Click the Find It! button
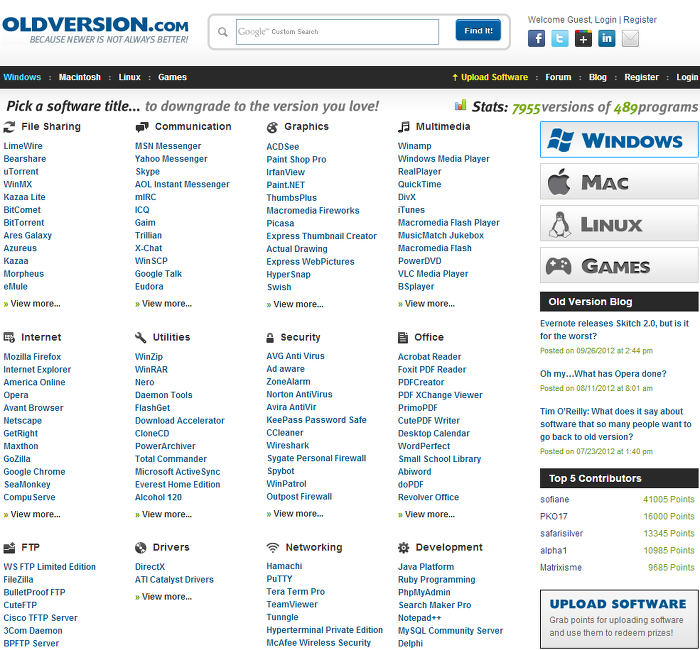Screen dimensions: 700x650 coord(478,30)
